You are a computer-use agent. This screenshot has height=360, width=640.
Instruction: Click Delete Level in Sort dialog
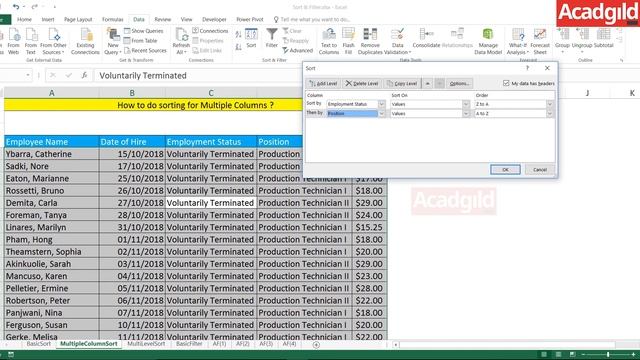pos(362,83)
